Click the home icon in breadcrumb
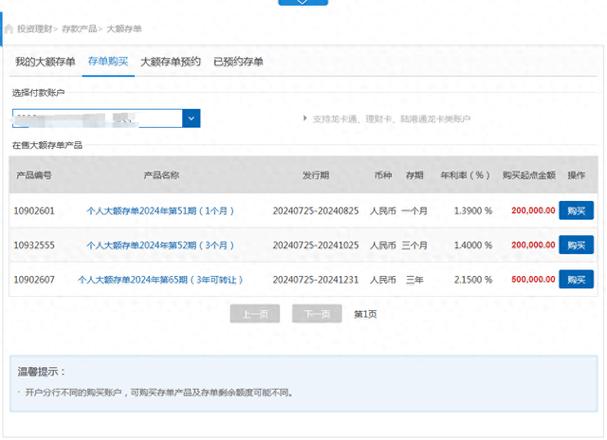607x440 pixels. point(9,29)
